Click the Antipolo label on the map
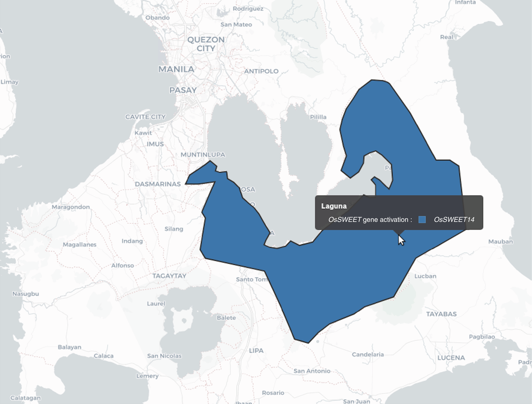The width and height of the screenshot is (532, 404). click(261, 71)
